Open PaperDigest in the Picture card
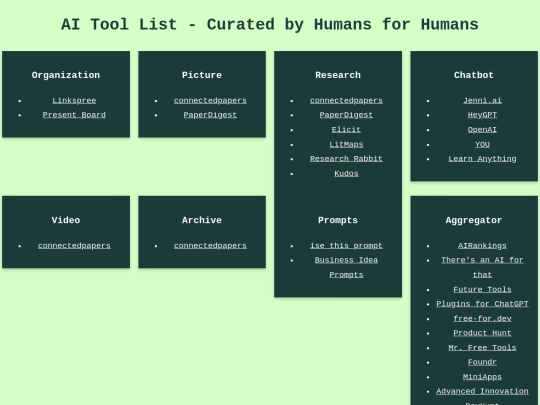 (x=210, y=115)
